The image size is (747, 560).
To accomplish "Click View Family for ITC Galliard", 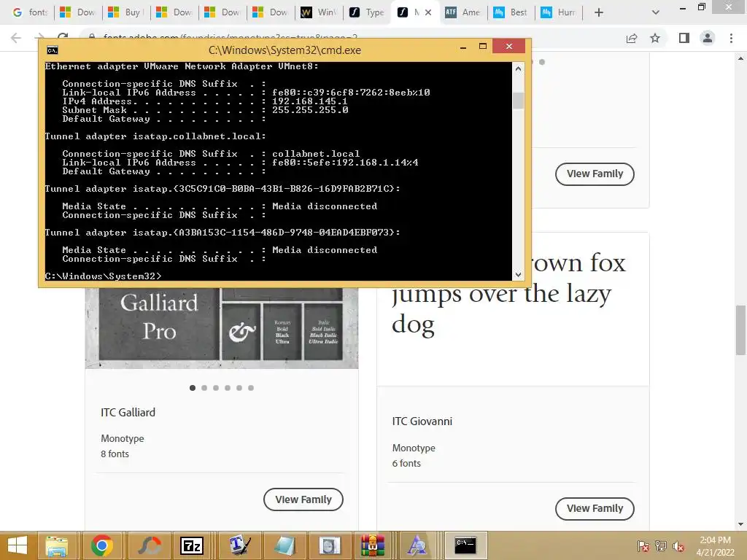I will coord(303,499).
